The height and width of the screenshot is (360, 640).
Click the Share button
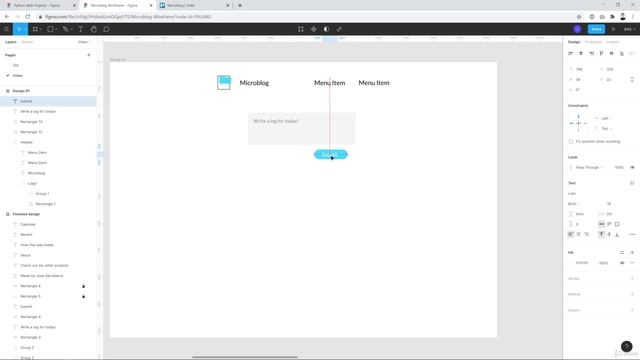point(596,29)
